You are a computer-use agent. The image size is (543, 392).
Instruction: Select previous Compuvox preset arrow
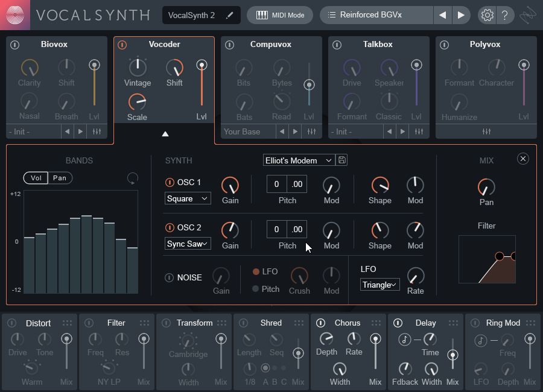pyautogui.click(x=282, y=131)
